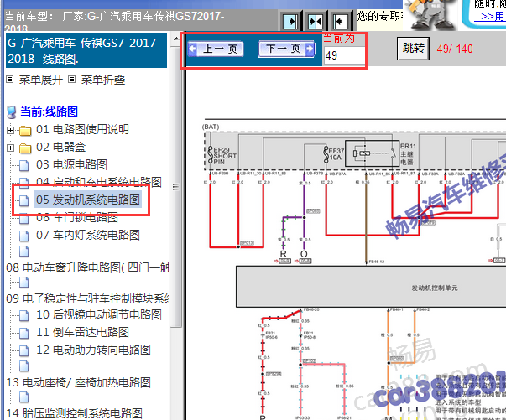Open 05 发动机系统电路图 page

tap(88, 200)
